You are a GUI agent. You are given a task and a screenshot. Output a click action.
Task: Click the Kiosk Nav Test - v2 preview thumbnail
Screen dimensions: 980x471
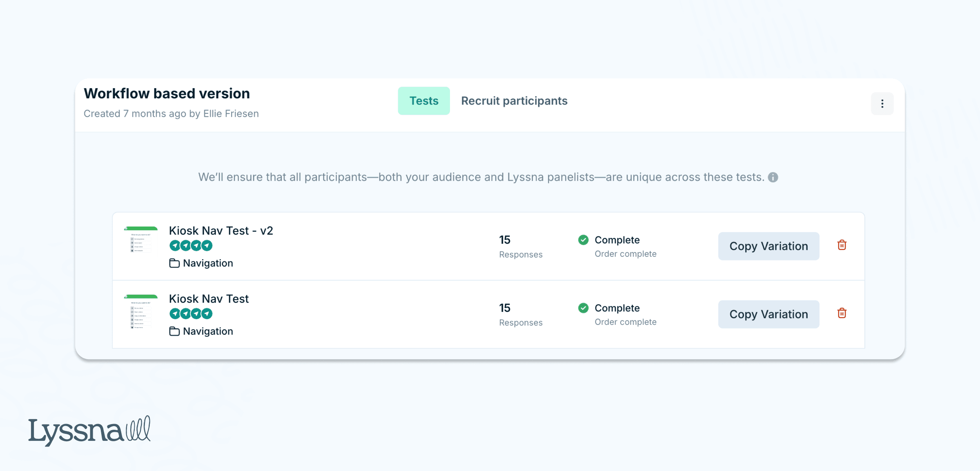coord(141,243)
